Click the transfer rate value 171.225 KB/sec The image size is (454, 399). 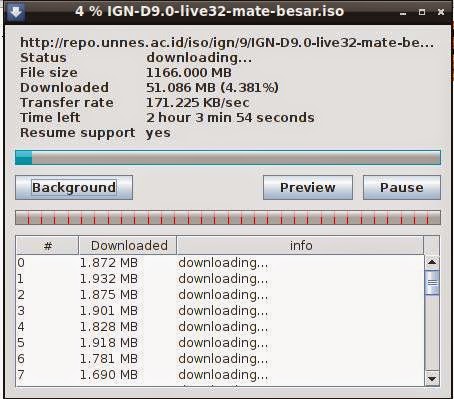click(x=198, y=103)
